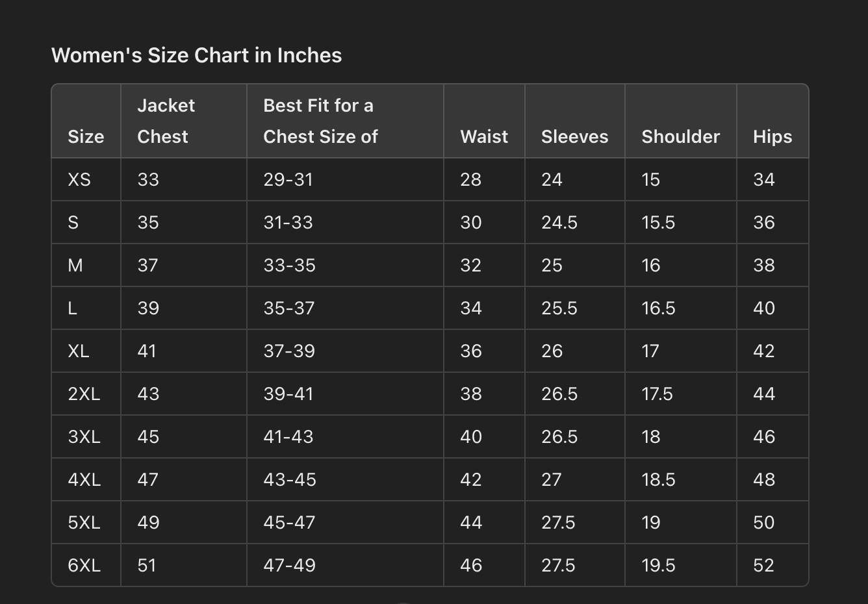
Task: Click the 2XL size label cell
Action: click(84, 394)
